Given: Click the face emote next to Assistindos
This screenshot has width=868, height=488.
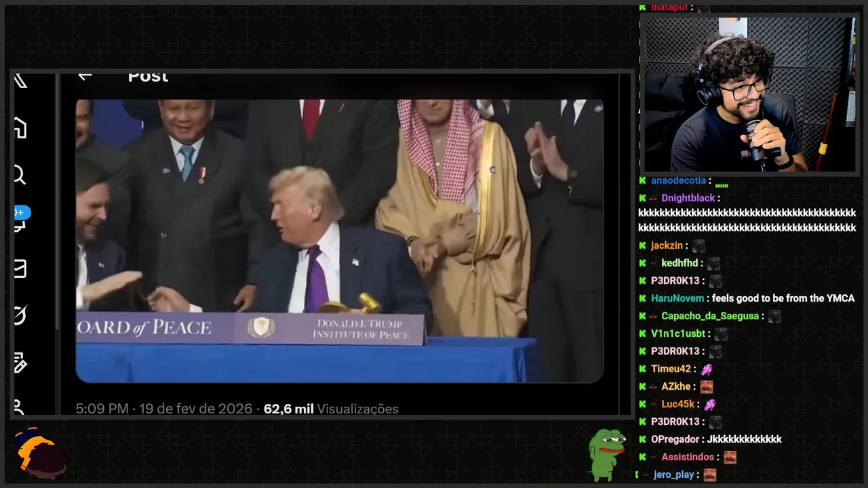Looking at the screenshot, I should click(x=730, y=457).
